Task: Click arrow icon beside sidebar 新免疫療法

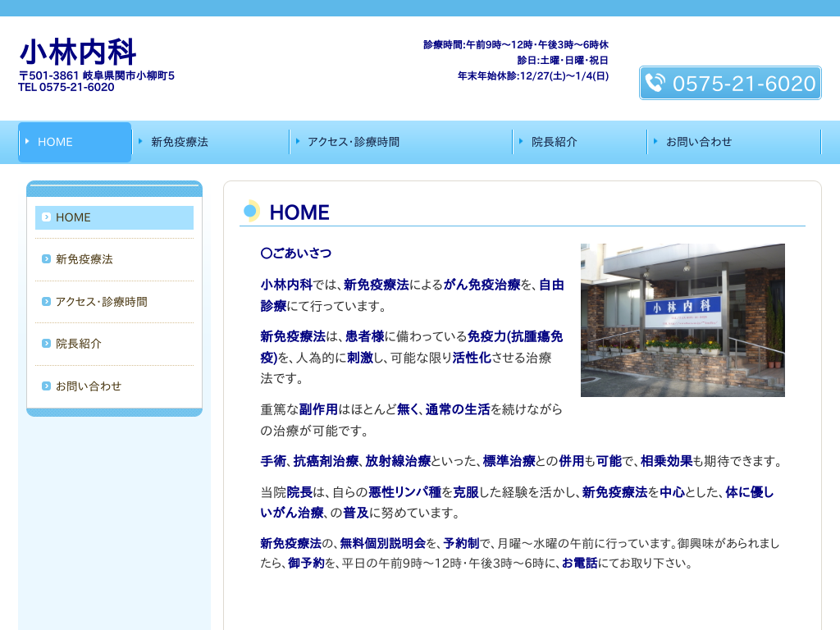Action: (47, 259)
